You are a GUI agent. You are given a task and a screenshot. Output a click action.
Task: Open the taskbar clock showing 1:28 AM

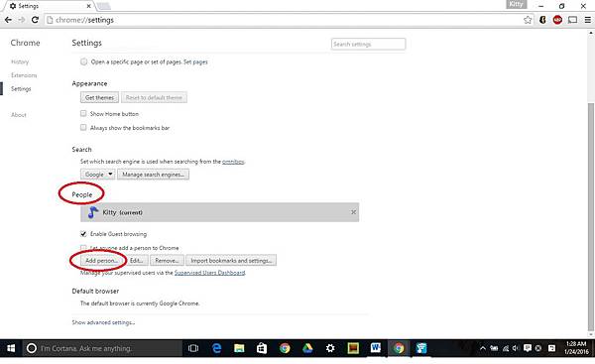point(576,348)
